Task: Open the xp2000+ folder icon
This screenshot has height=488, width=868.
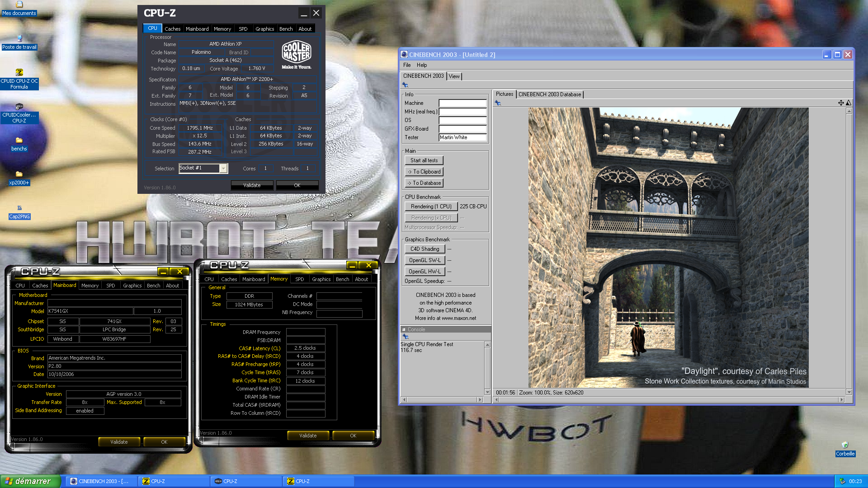Action: [19, 178]
